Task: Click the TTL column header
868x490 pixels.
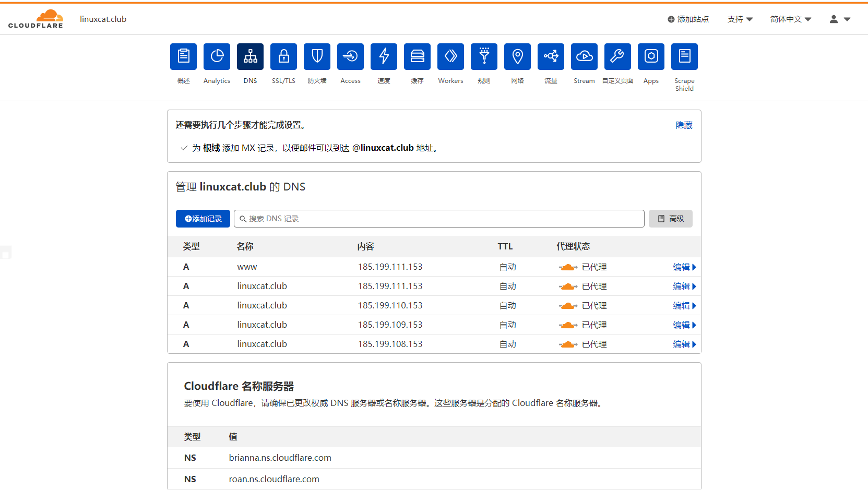Action: coord(505,246)
